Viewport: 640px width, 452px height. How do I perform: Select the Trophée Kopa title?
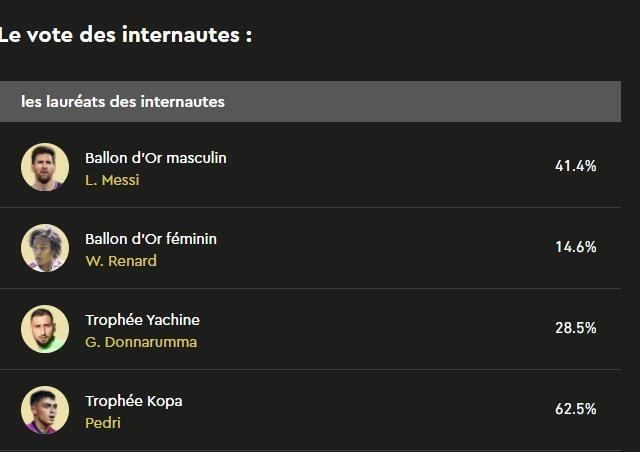click(133, 401)
